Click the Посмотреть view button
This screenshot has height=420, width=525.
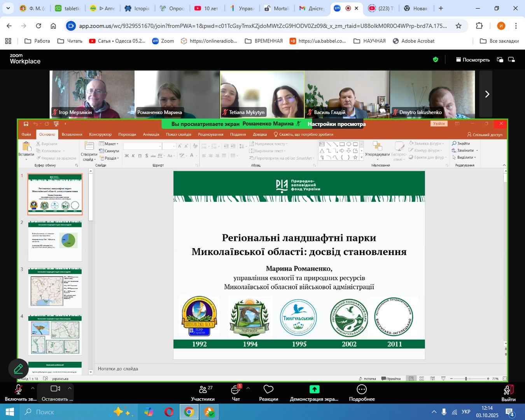point(472,60)
